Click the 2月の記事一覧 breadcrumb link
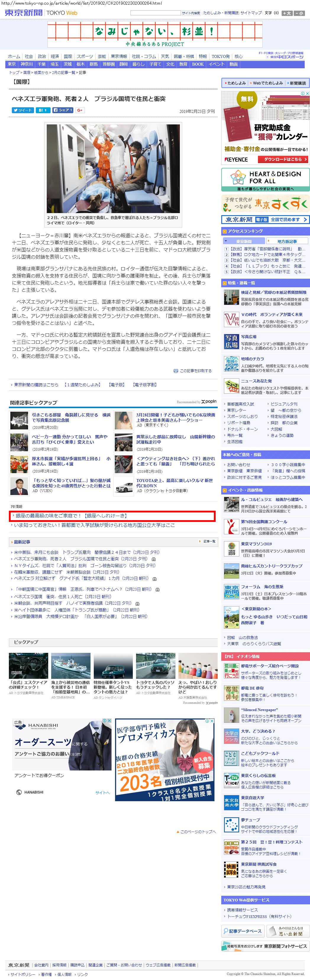310x980 pixels. click(63, 72)
